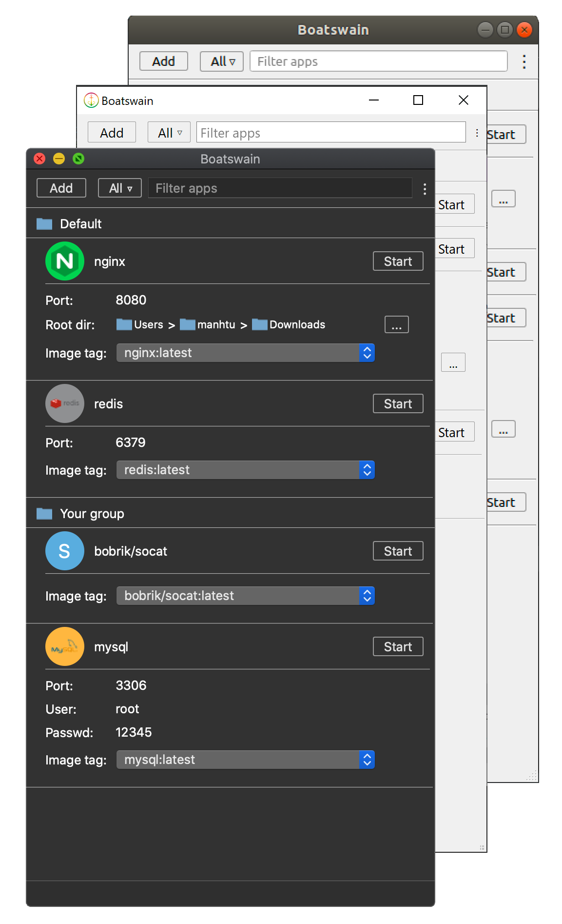Viewport: 562px width, 924px height.
Task: Maximize the Windows-style Boatswain window
Action: [418, 100]
